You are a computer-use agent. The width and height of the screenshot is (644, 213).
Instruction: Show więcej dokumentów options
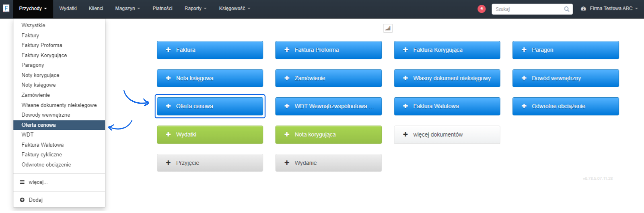coord(447,135)
